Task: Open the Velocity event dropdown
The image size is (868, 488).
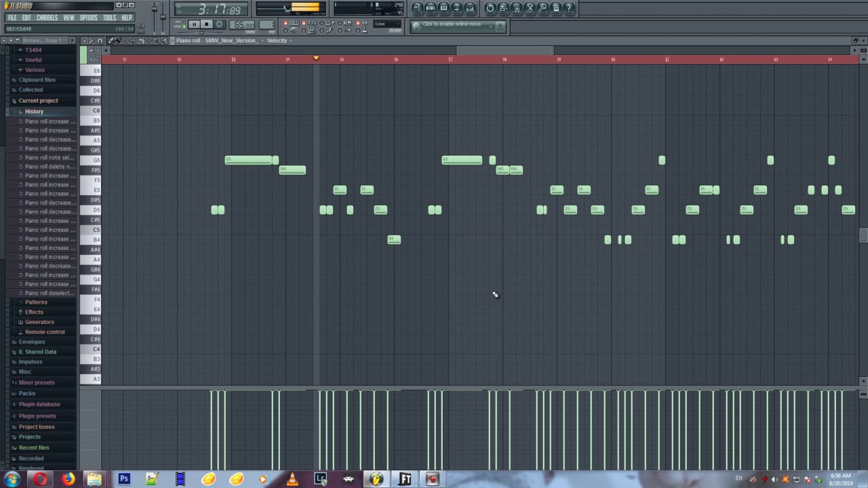Action: pyautogui.click(x=278, y=41)
